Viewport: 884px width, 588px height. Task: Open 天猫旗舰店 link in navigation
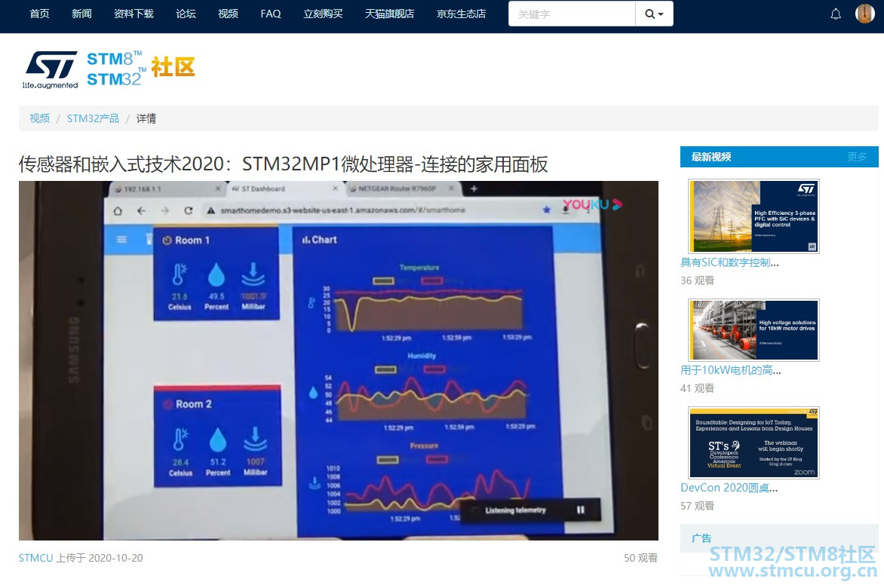coord(389,14)
